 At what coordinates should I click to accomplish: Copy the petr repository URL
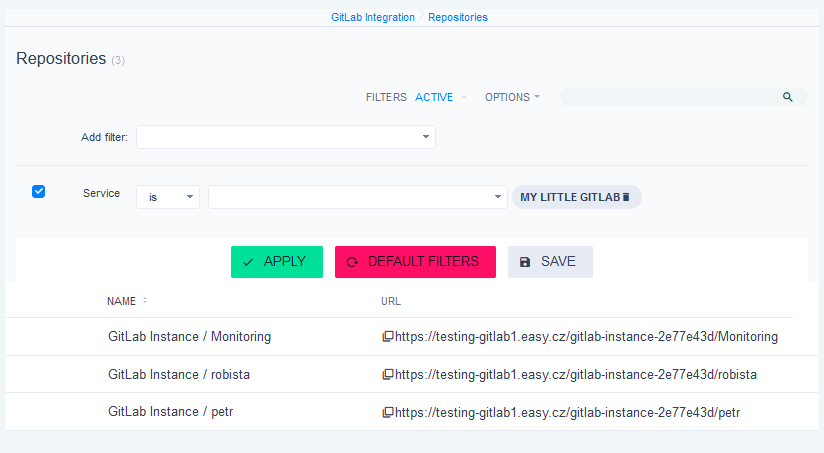[388, 412]
